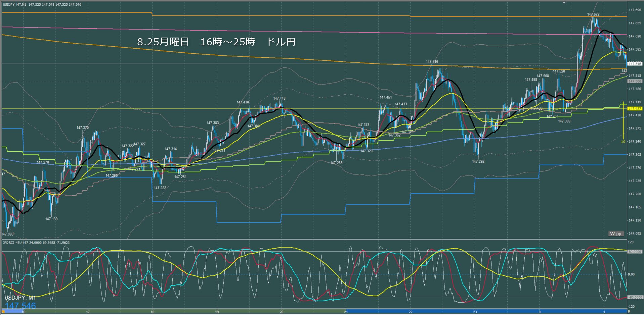Click the 147.672 high price label

point(593,14)
